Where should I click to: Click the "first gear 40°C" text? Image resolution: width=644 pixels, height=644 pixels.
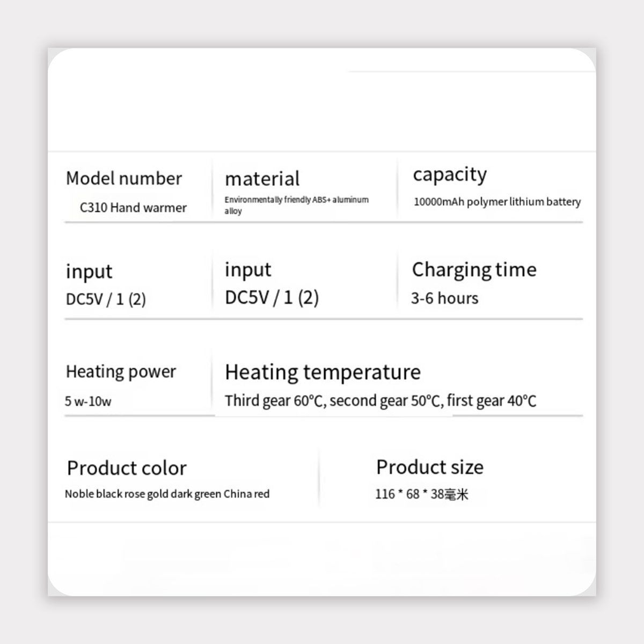pos(491,401)
